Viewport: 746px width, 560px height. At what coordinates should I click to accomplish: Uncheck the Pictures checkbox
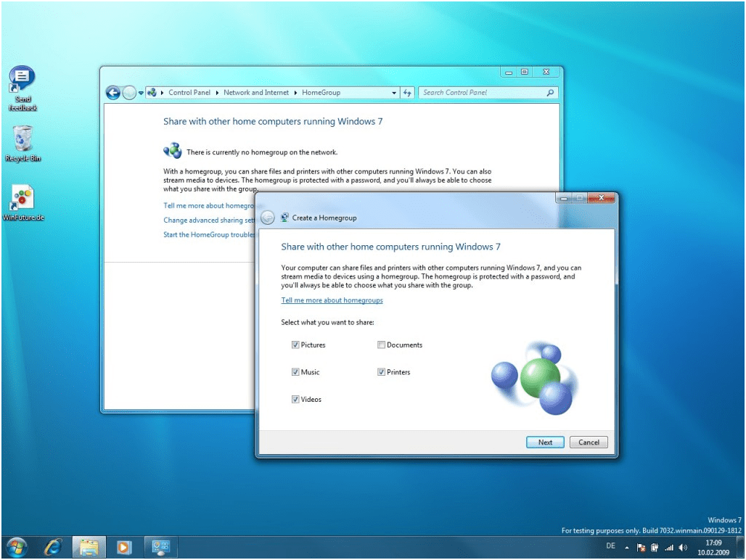click(x=295, y=345)
